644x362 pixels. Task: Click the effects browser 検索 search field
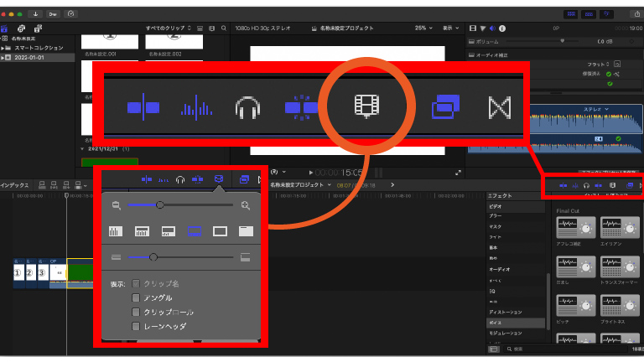(567, 349)
